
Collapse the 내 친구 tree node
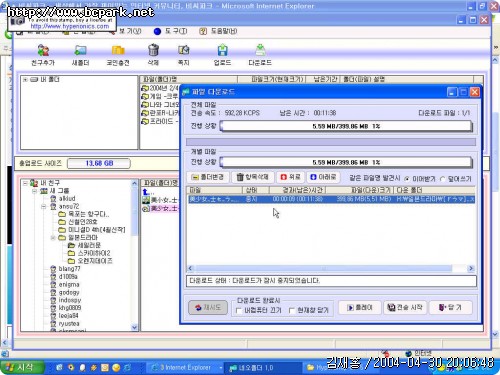point(25,183)
